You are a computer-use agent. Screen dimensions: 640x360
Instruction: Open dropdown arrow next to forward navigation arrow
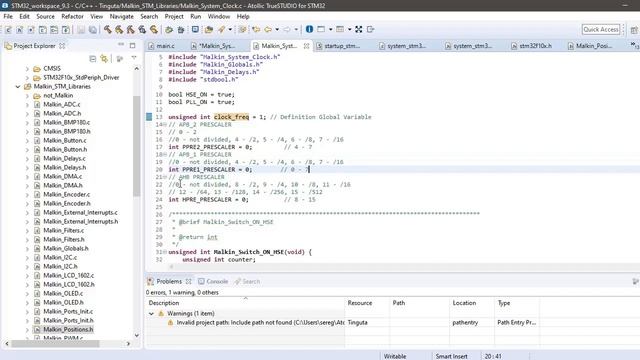click(x=296, y=29)
